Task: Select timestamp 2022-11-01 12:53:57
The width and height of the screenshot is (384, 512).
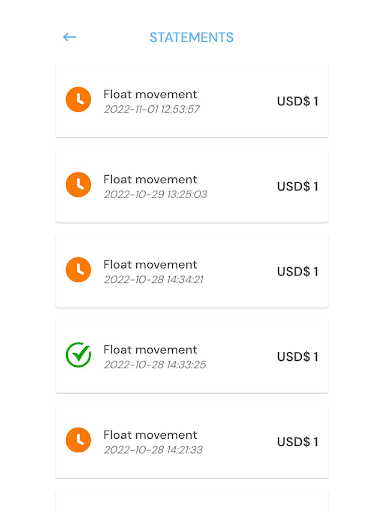Action: pyautogui.click(x=152, y=109)
